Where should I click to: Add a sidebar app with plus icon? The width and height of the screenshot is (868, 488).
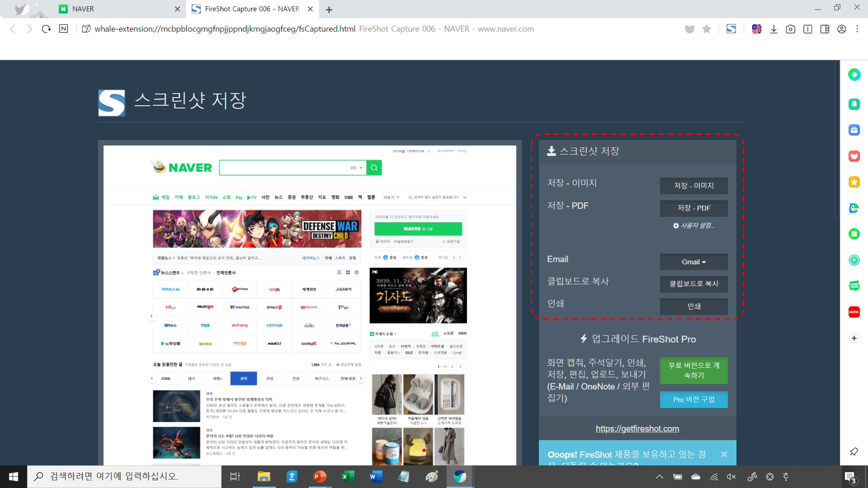(x=854, y=338)
